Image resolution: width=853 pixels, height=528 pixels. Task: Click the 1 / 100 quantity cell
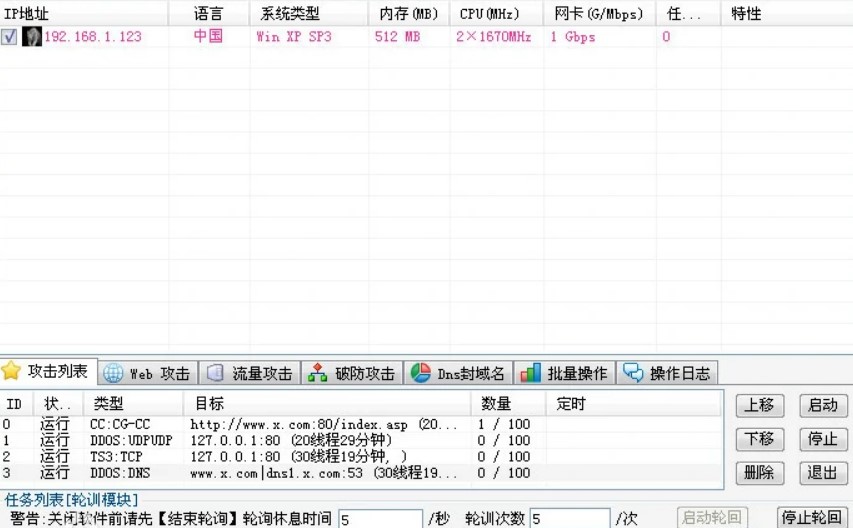click(x=504, y=424)
